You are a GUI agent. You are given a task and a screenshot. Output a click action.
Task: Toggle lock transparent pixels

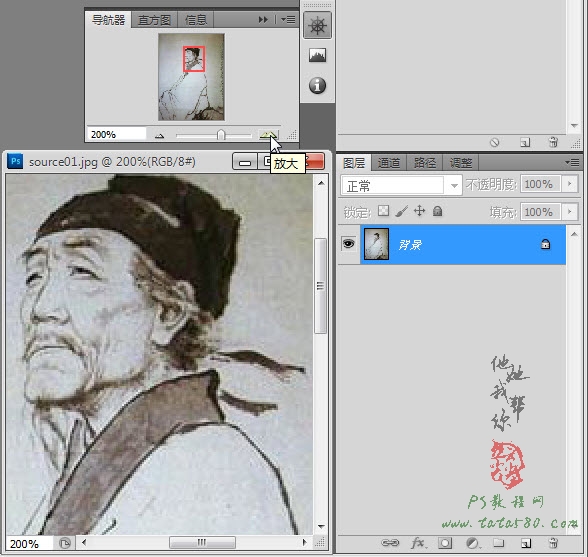383,211
